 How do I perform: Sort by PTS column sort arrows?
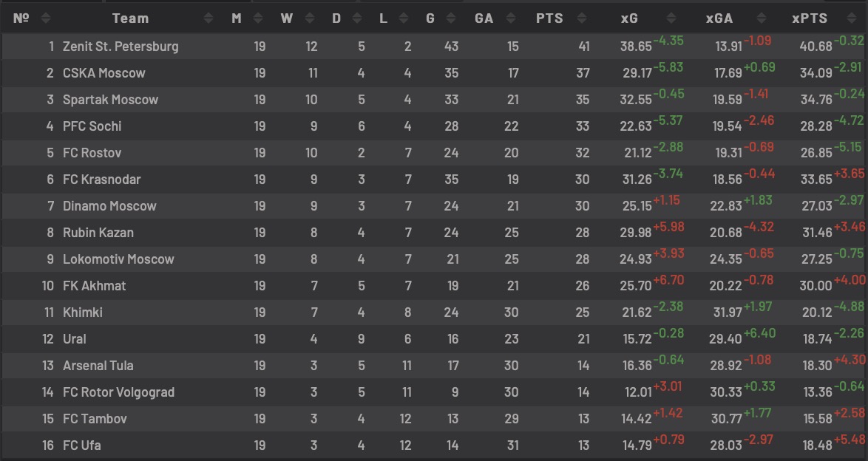point(581,18)
